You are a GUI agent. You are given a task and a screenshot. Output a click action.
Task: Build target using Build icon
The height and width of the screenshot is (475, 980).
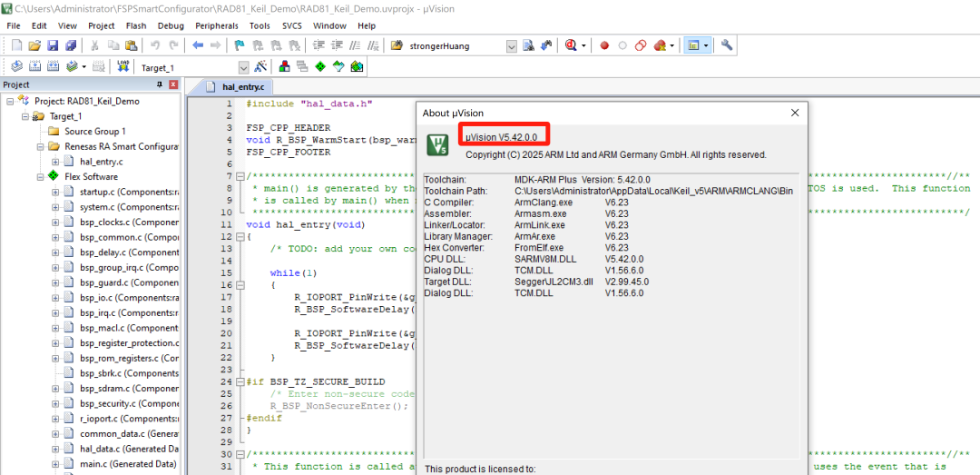[x=35, y=66]
